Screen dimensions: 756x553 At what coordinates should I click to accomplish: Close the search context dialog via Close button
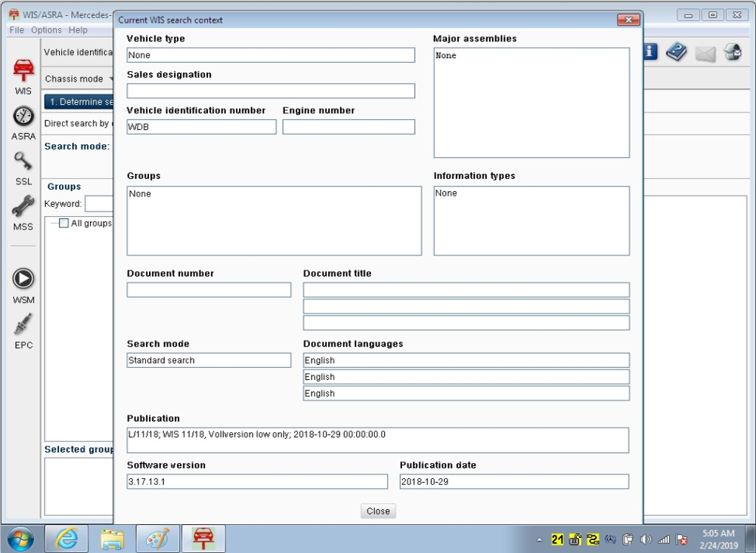tap(378, 511)
